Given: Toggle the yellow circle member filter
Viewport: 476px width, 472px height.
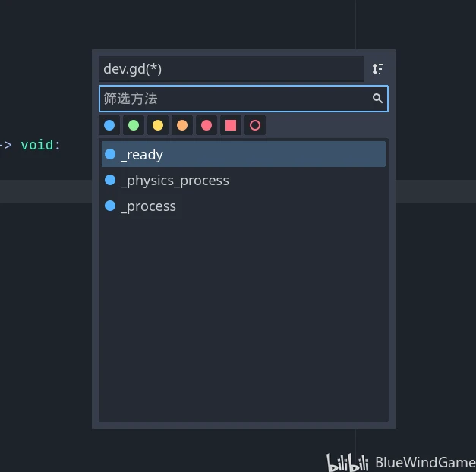Looking at the screenshot, I should (158, 125).
